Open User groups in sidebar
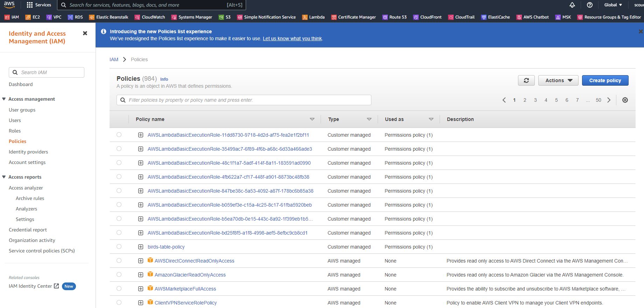 coord(22,110)
